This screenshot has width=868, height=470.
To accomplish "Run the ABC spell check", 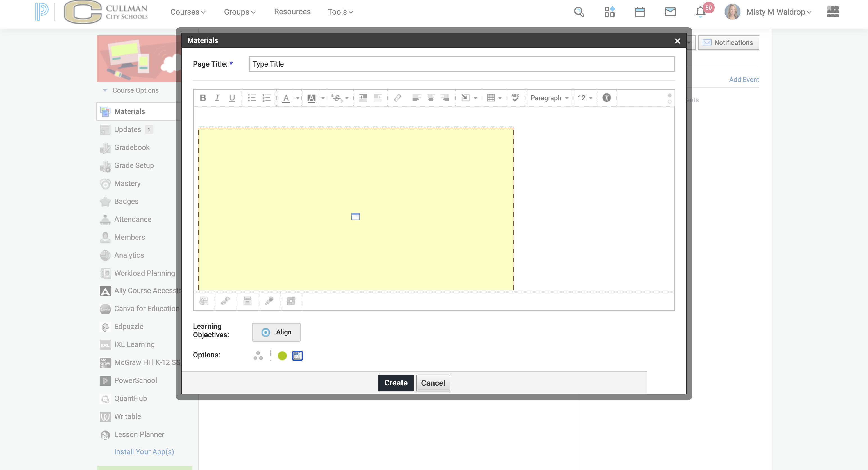I will tap(515, 98).
